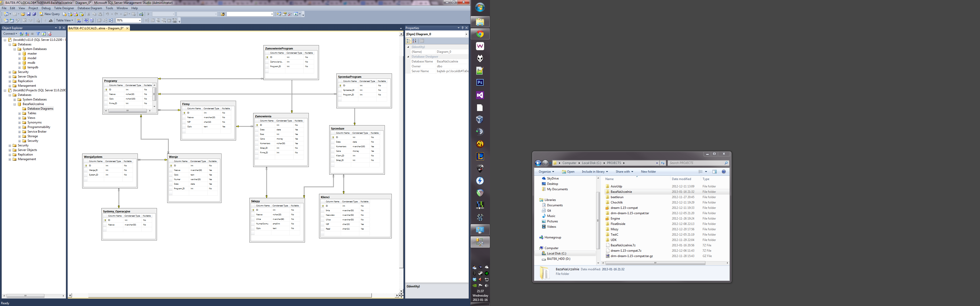Click Connect Object Explorer icon
Viewport: 980px width, 306px height.
21,34
